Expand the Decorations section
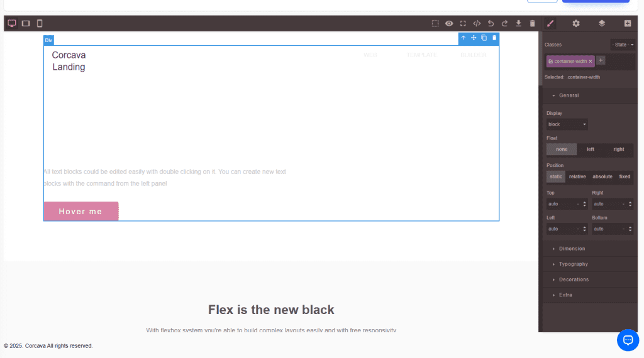 click(574, 279)
